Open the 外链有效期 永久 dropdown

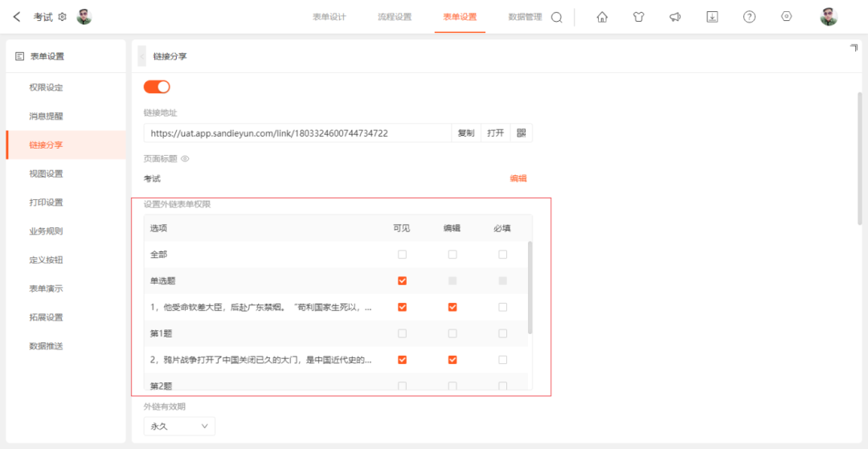click(179, 426)
